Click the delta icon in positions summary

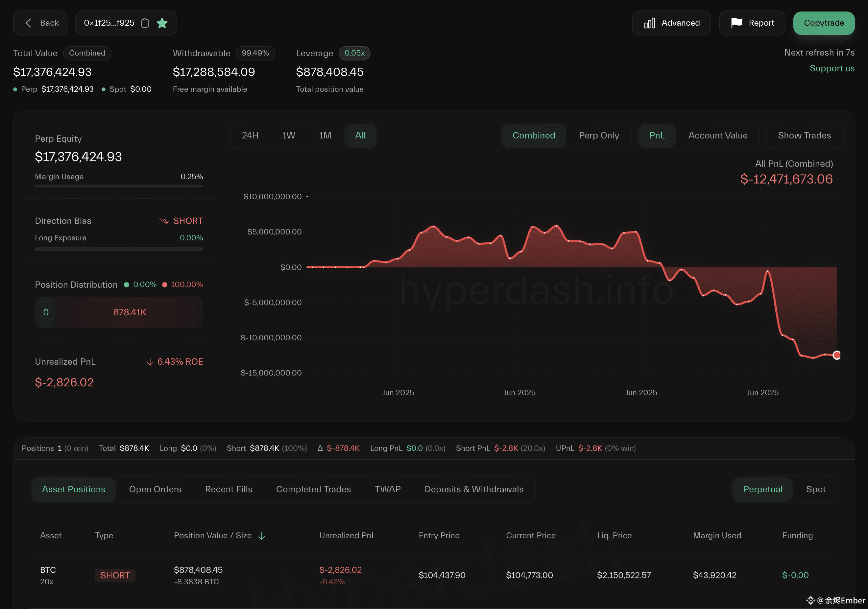click(x=320, y=448)
